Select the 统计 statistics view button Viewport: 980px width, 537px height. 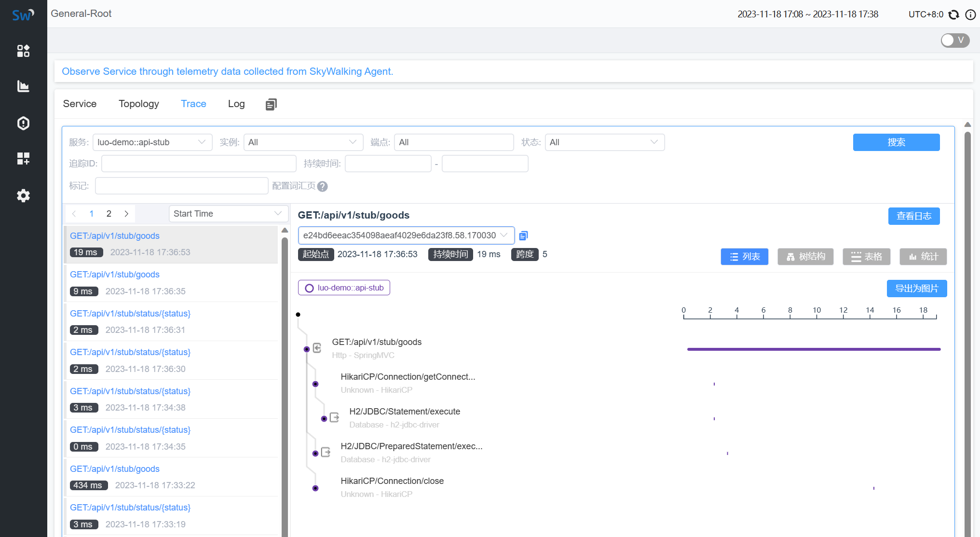click(x=923, y=257)
